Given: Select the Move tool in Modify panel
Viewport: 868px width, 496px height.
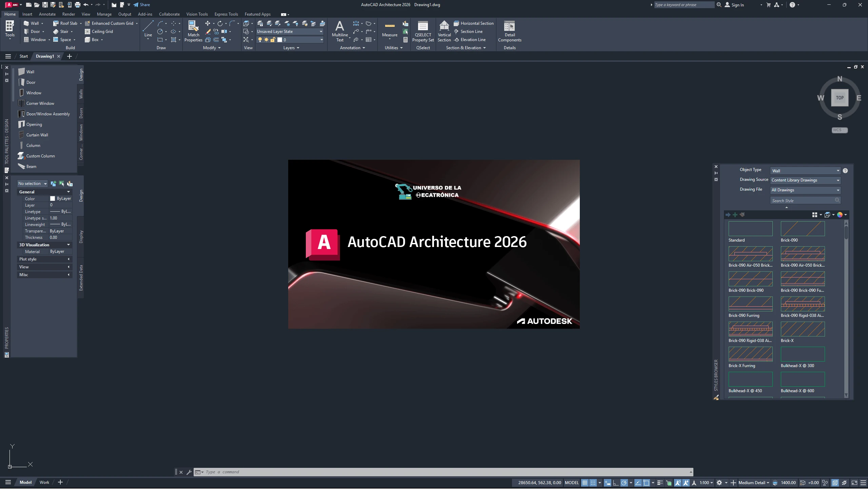Looking at the screenshot, I should click(207, 23).
